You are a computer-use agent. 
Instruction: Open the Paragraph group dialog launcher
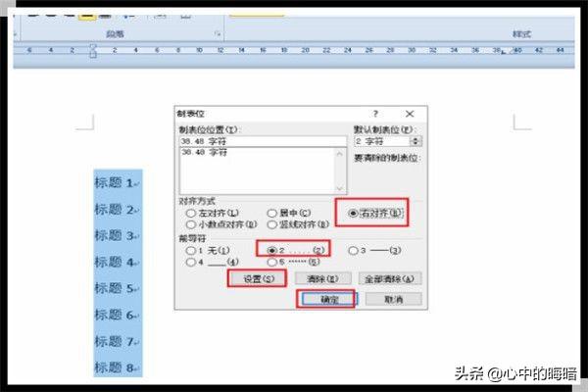pyautogui.click(x=218, y=34)
